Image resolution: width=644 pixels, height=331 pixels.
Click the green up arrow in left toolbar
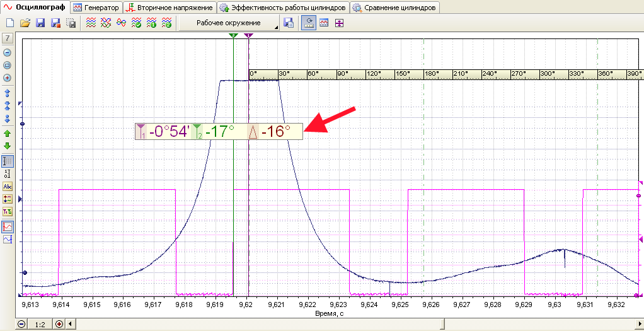[7, 134]
